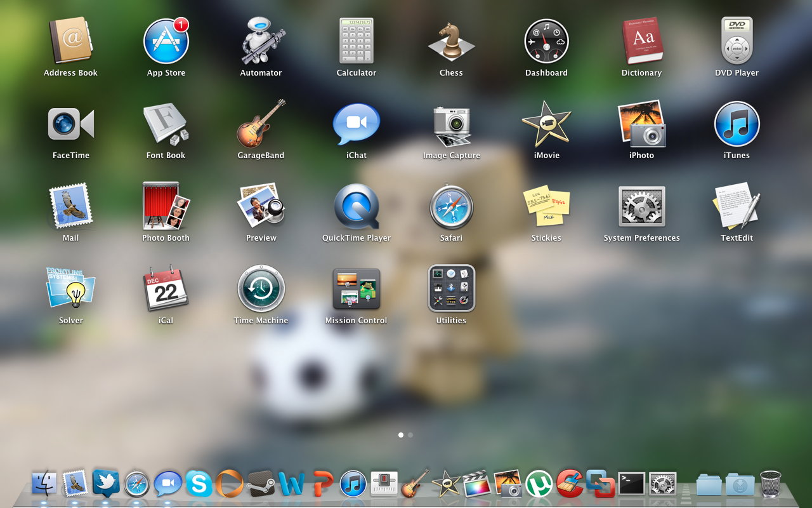The image size is (812, 508).
Task: Open the Preview app
Action: click(261, 205)
